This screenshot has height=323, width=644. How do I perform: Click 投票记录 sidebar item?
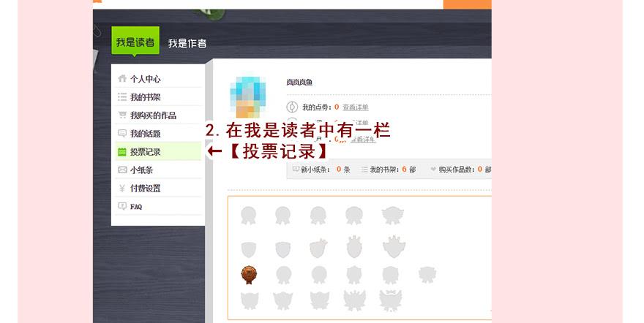146,152
